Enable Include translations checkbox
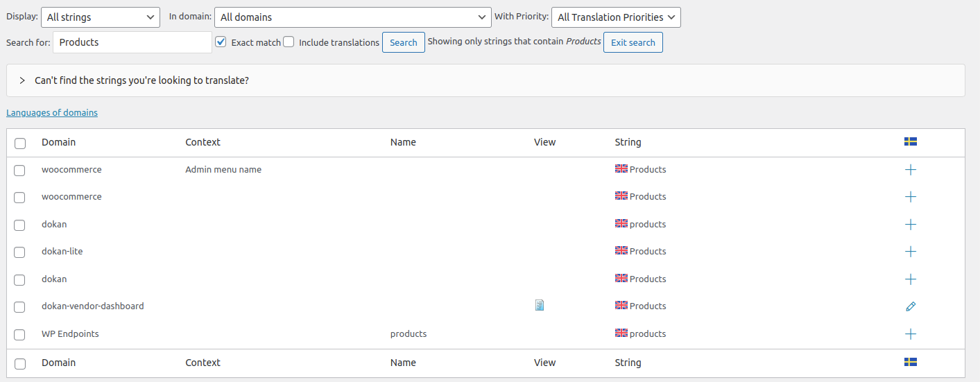The height and width of the screenshot is (382, 980). click(x=289, y=42)
